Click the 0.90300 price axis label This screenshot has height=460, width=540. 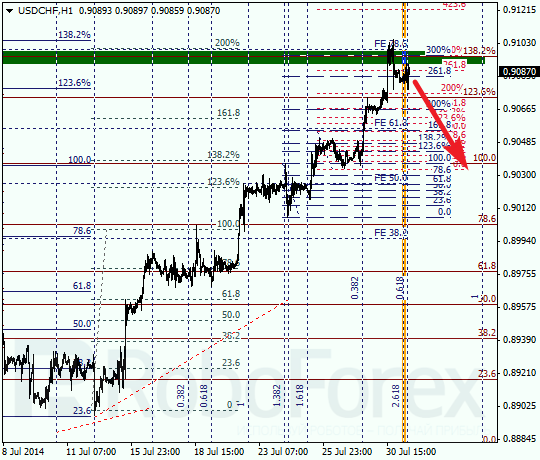tap(519, 175)
